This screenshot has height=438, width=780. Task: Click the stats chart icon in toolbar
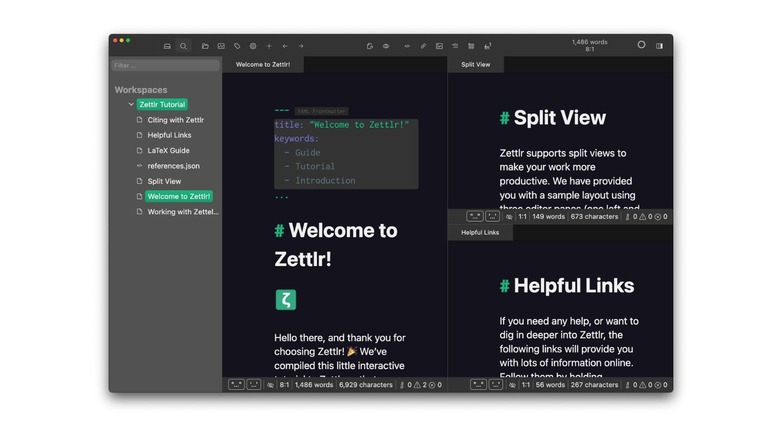coord(221,46)
